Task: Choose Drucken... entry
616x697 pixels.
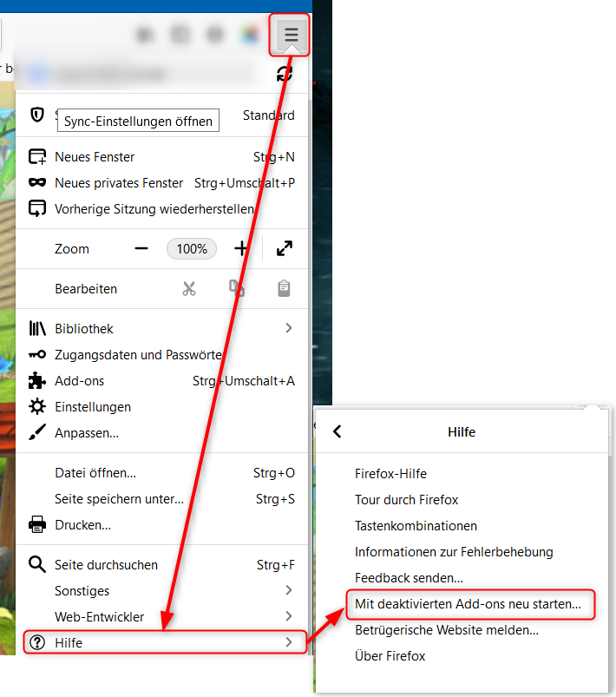Action: click(161, 525)
